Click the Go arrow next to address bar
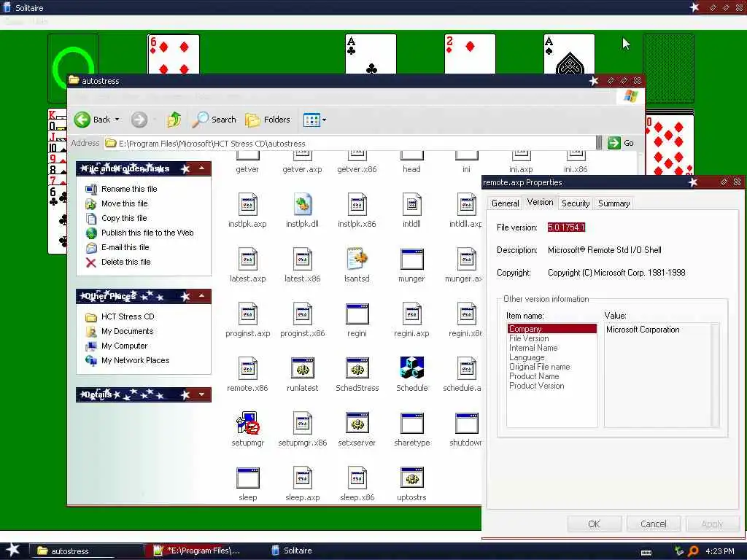747x560 pixels. [614, 143]
